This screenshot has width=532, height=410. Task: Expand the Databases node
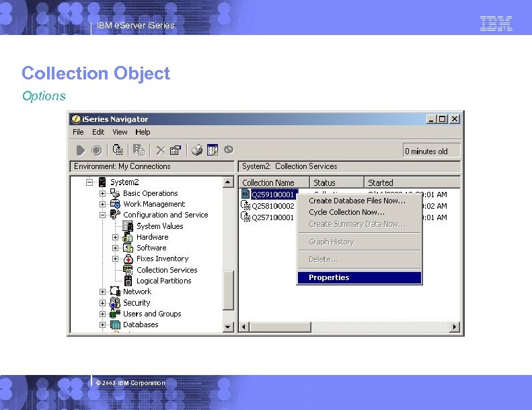click(102, 324)
